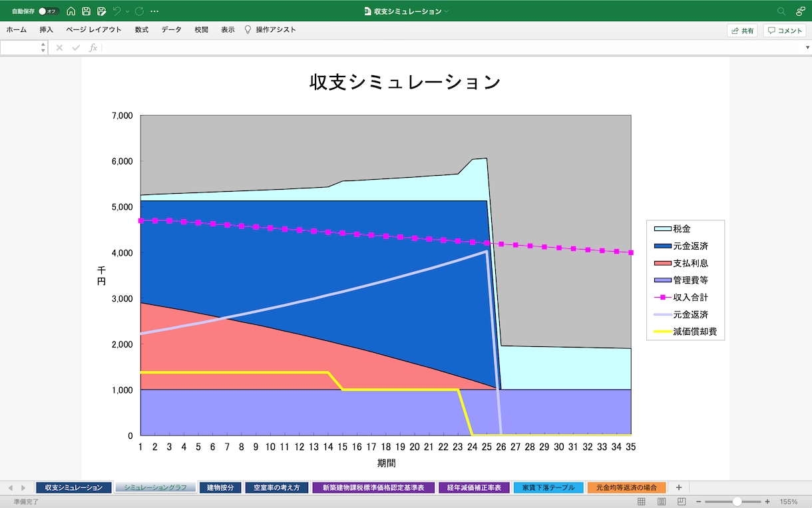Click the zoom slider handle

(x=737, y=502)
